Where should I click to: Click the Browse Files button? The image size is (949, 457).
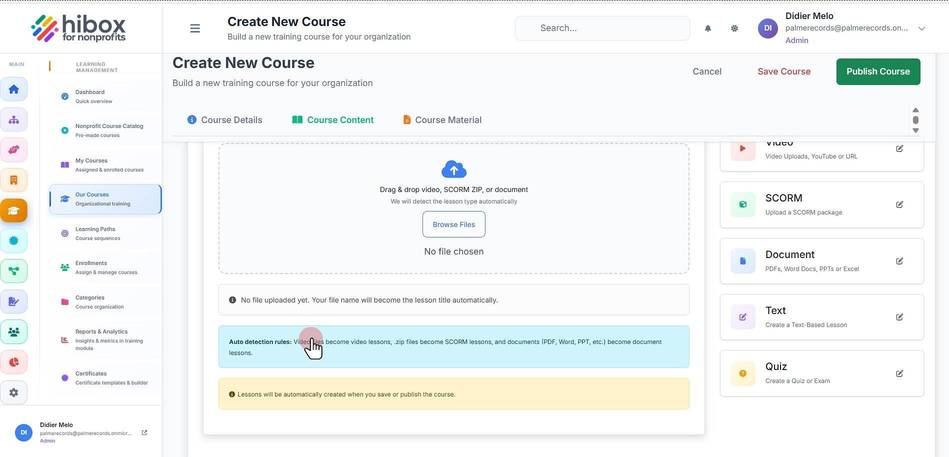point(454,225)
